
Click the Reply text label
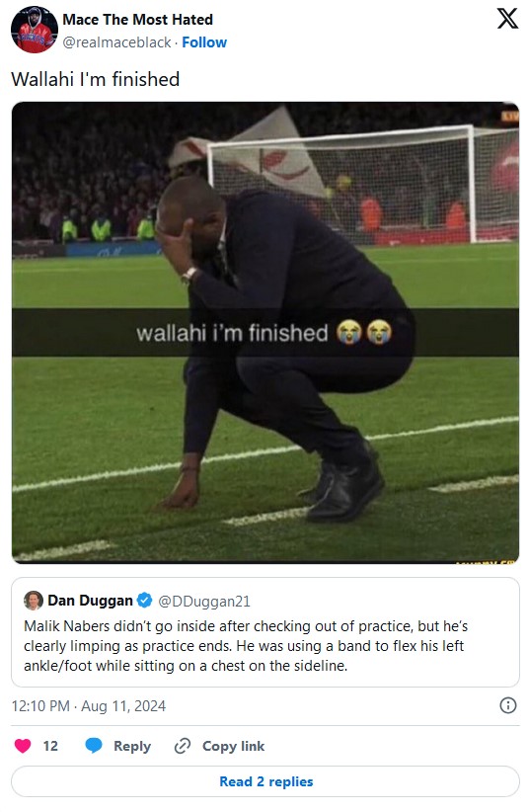tap(132, 746)
